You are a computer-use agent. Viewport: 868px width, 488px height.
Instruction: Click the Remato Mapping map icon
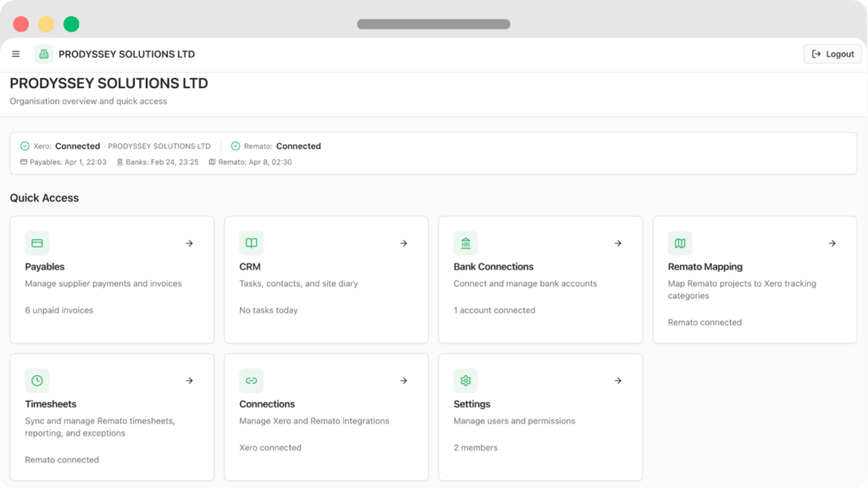[x=680, y=243]
